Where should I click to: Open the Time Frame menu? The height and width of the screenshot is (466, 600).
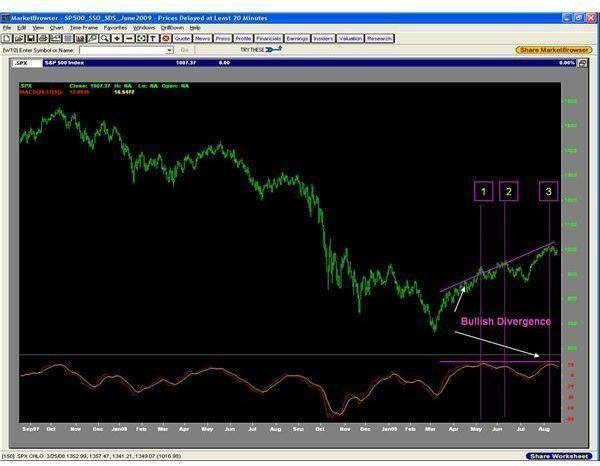coord(84,28)
